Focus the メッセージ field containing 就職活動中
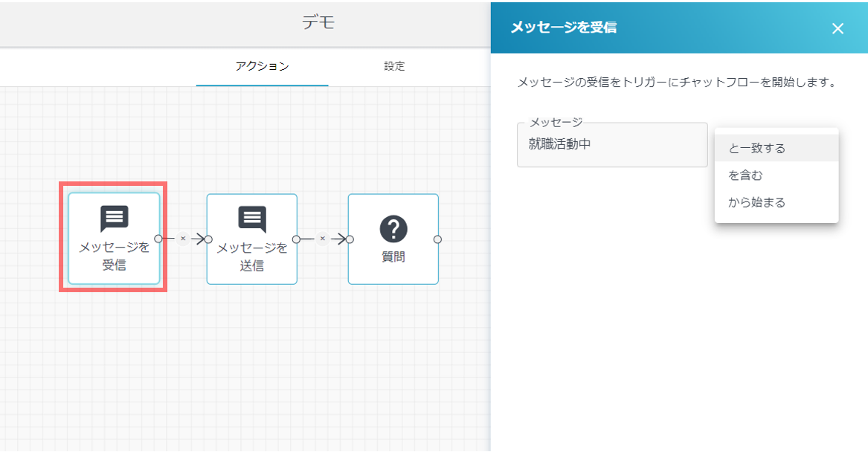This screenshot has height=452, width=868. [611, 145]
